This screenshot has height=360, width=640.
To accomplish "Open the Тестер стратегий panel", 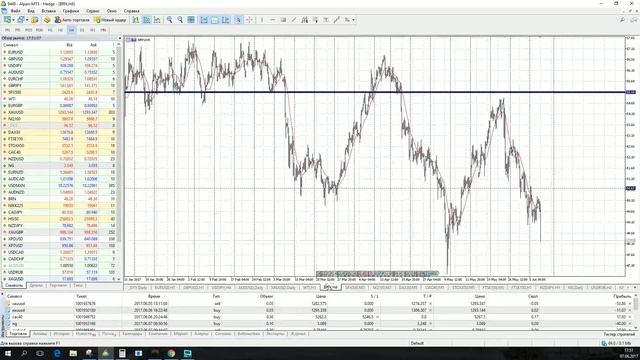I will [619, 334].
